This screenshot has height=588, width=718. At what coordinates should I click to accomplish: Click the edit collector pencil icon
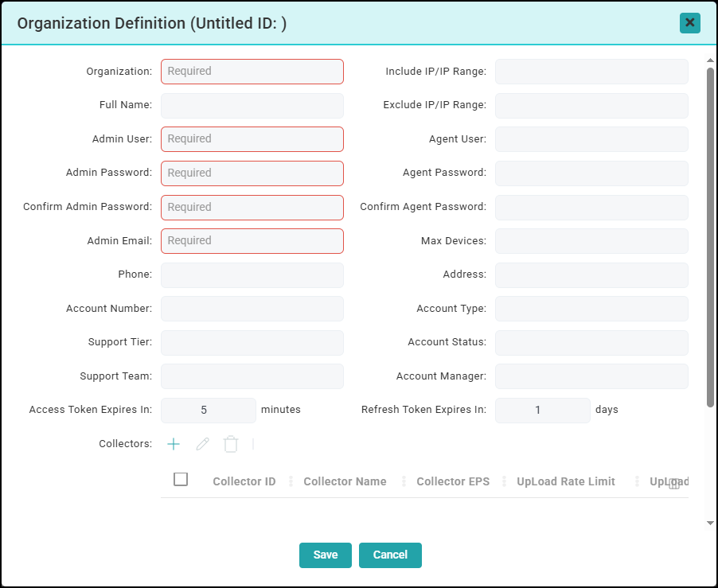(202, 444)
